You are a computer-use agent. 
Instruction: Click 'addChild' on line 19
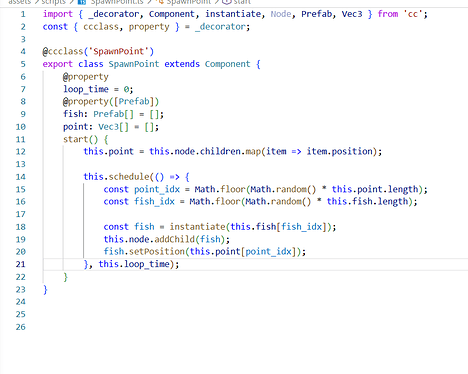[174, 239]
